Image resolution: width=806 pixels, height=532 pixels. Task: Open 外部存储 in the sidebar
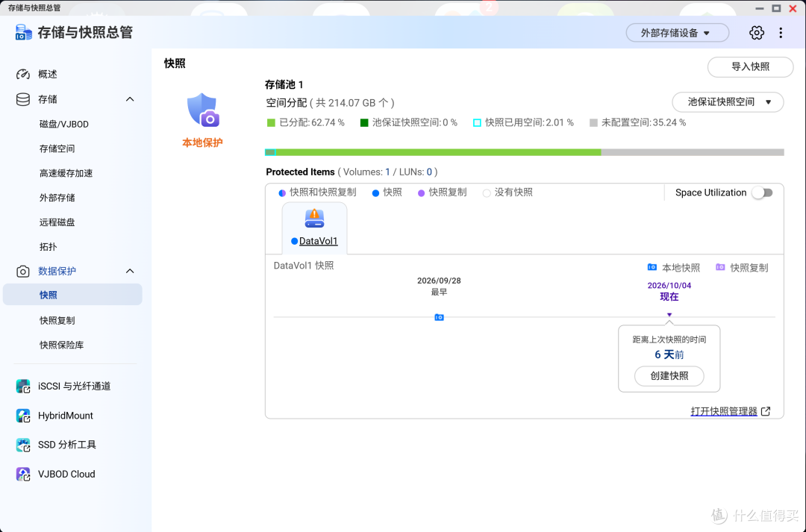pos(57,198)
